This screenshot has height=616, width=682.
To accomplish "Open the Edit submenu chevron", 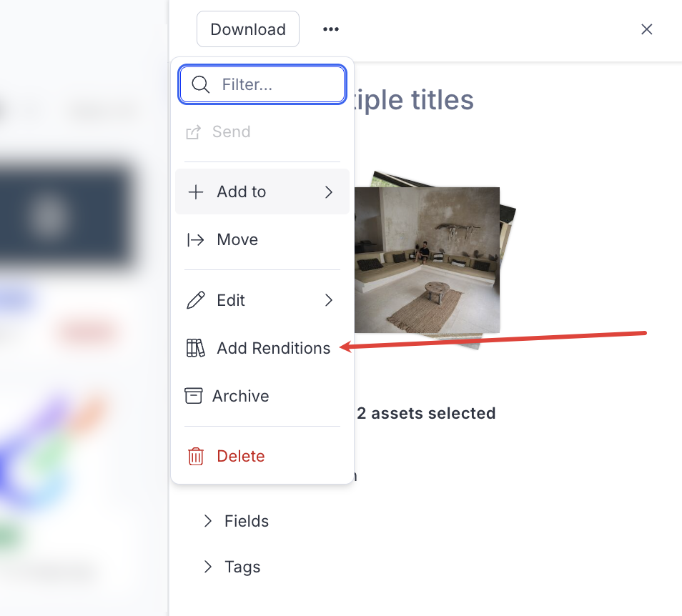I will pyautogui.click(x=329, y=300).
